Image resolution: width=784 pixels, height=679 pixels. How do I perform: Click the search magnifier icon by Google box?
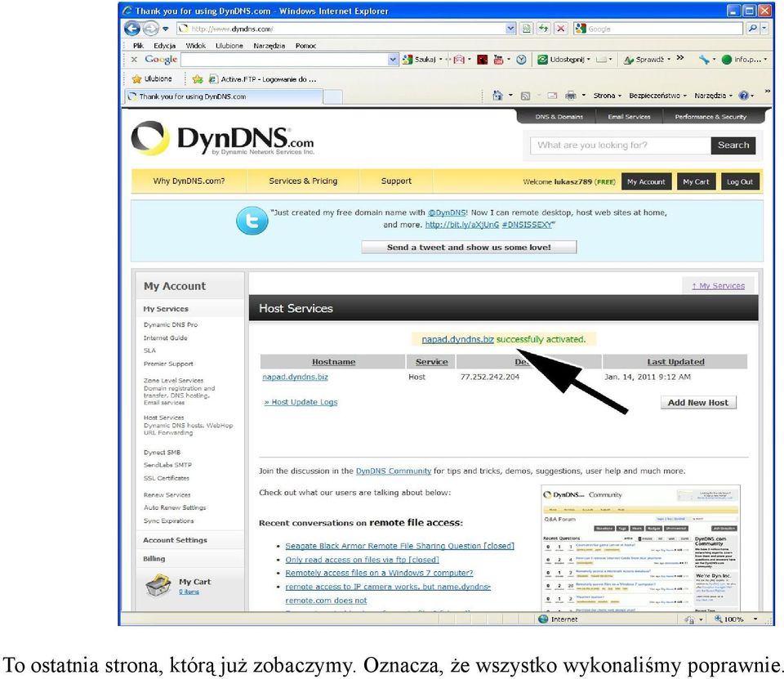pyautogui.click(x=752, y=29)
